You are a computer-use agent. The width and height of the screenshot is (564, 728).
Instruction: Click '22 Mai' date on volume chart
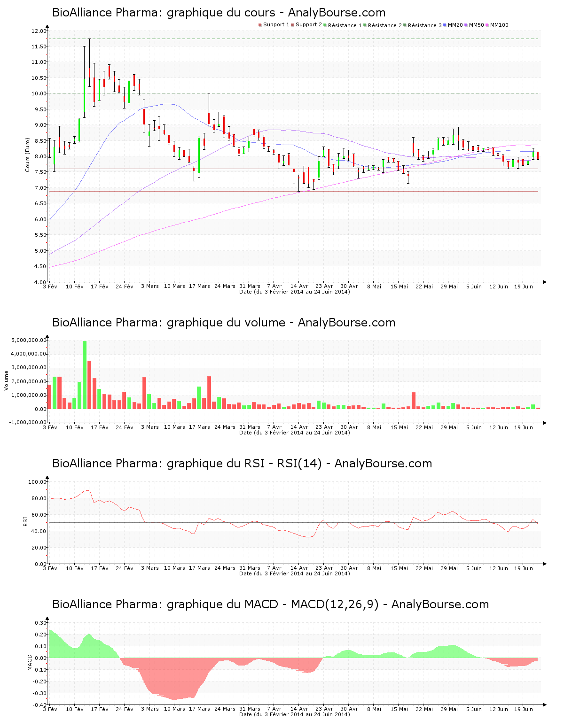click(424, 427)
